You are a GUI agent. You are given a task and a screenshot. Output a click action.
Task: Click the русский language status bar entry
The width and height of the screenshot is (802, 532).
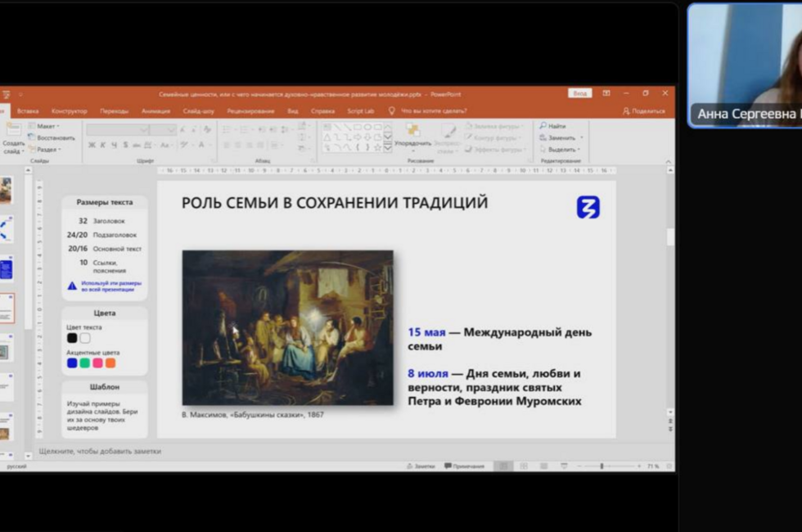[x=16, y=466]
